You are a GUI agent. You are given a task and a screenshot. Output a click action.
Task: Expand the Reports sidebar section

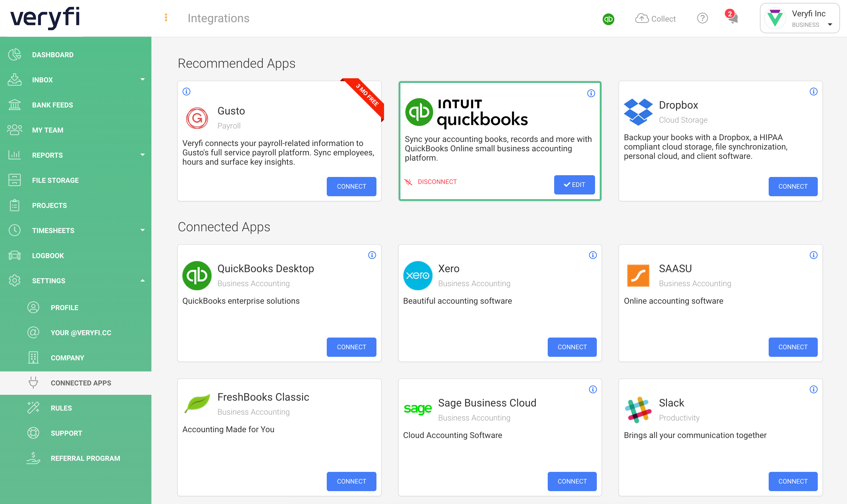coord(143,155)
